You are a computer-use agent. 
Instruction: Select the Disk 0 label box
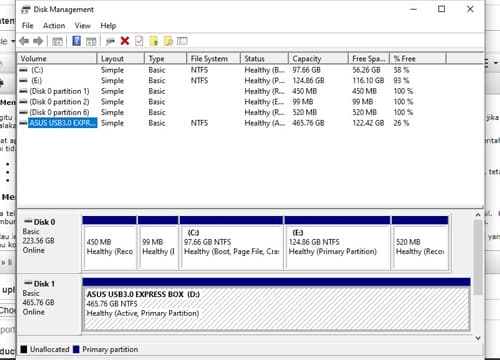(49, 242)
